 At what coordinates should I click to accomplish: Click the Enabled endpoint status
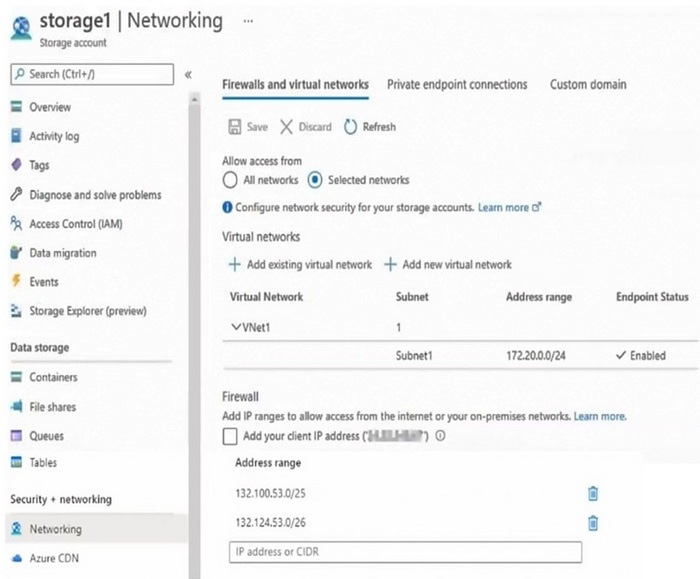[641, 356]
